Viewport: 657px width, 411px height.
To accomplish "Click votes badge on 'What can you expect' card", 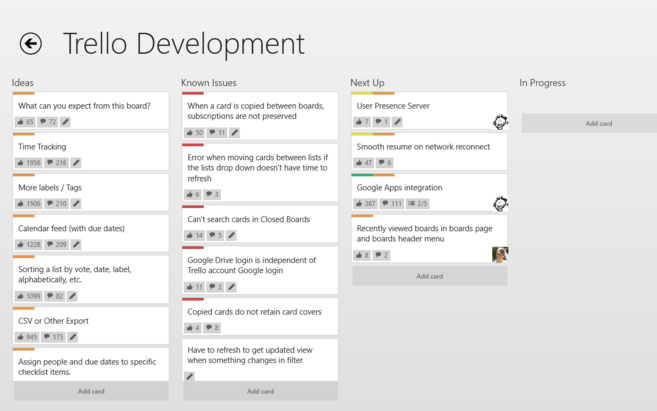I will 25,122.
